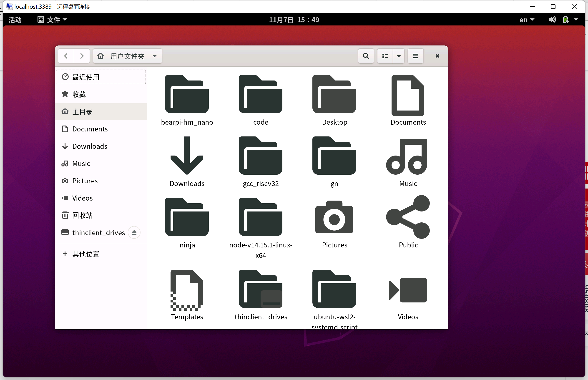Select the gcc_riscv32 folder icon
Screen dimensions: 588x380
tap(260, 156)
